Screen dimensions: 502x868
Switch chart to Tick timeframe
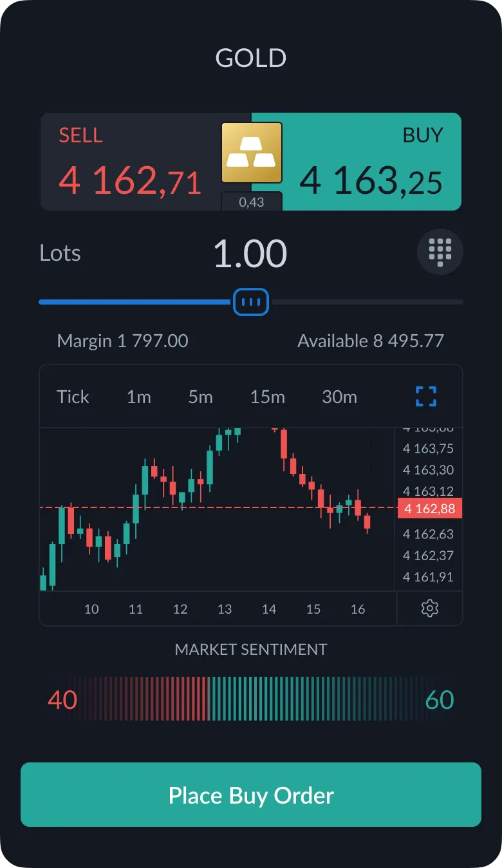pos(73,397)
